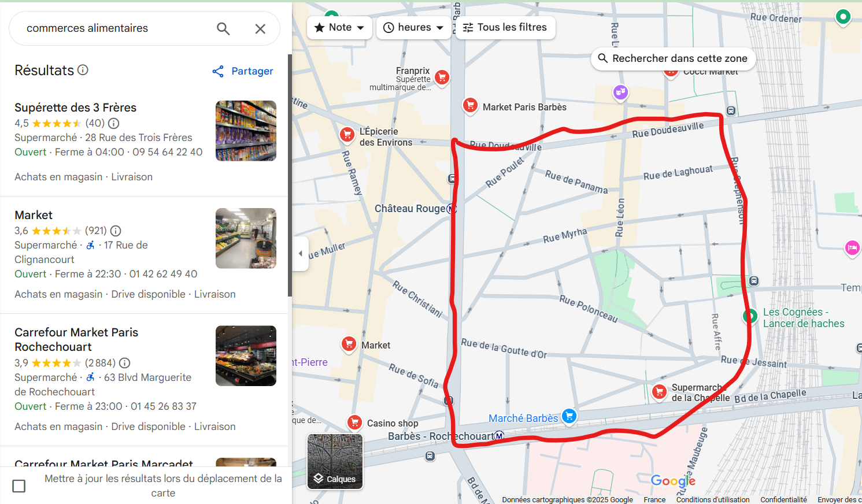The image size is (862, 504).
Task: Select the Marché Barbès blue cart pin
Action: pyautogui.click(x=569, y=416)
